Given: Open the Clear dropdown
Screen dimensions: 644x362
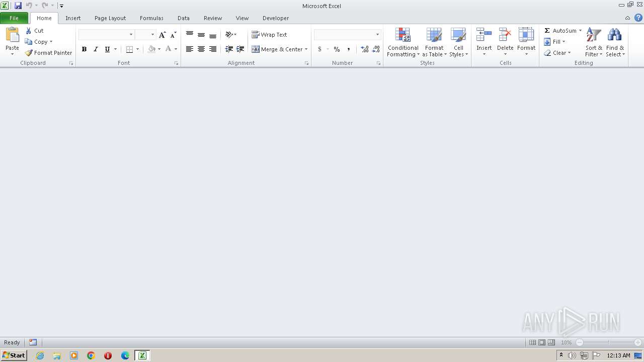Looking at the screenshot, I should (557, 53).
